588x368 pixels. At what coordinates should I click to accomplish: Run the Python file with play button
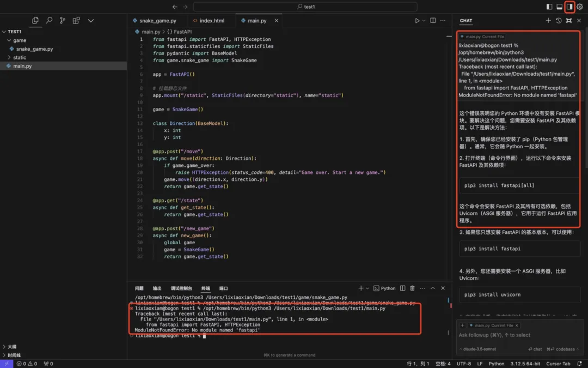(417, 21)
